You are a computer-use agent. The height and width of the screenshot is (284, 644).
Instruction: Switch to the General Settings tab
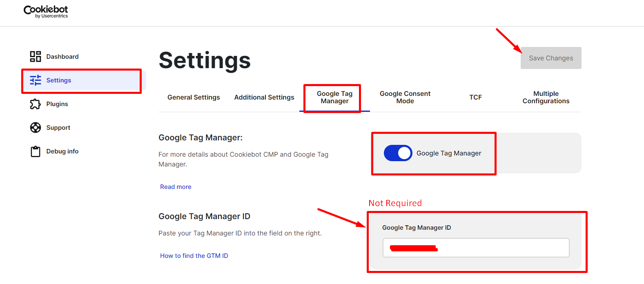point(194,97)
